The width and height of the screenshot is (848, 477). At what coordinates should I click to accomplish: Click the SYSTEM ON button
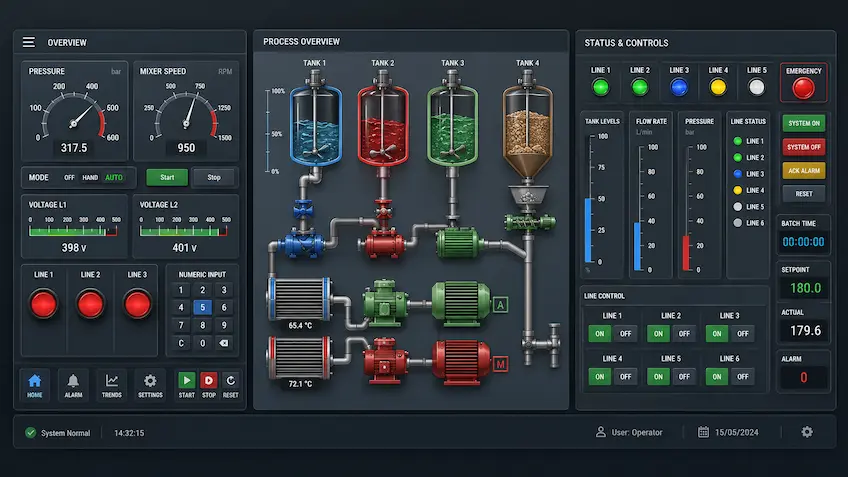(x=804, y=123)
